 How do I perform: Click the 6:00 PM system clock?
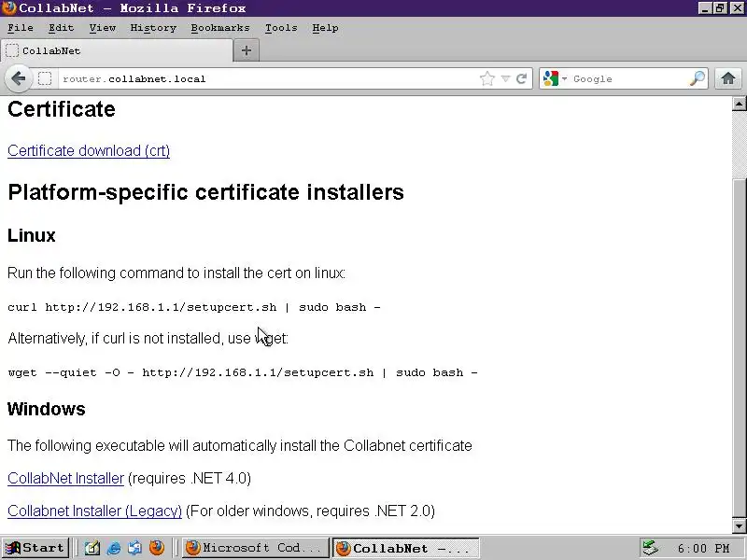(704, 549)
